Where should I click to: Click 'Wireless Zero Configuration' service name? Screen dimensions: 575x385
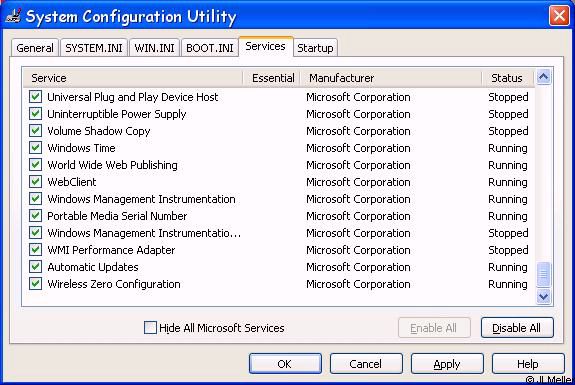(x=114, y=284)
